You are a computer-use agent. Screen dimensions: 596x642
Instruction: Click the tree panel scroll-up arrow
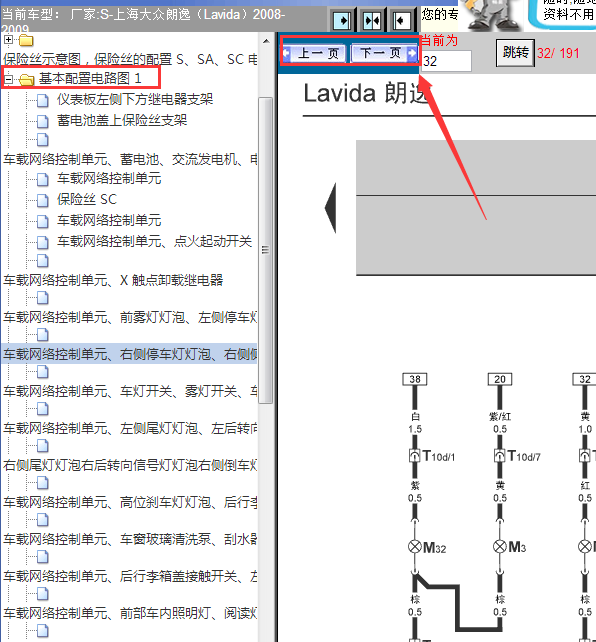coord(266,41)
